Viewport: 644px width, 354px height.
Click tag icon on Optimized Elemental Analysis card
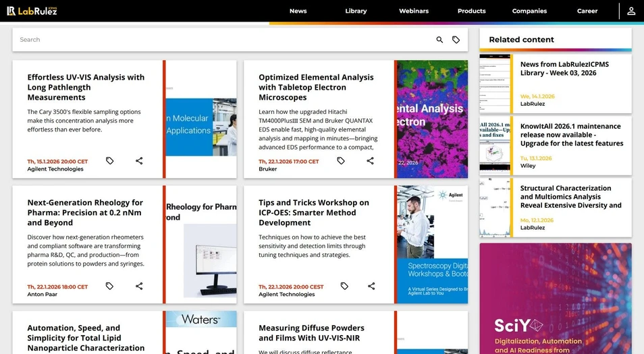pyautogui.click(x=341, y=160)
